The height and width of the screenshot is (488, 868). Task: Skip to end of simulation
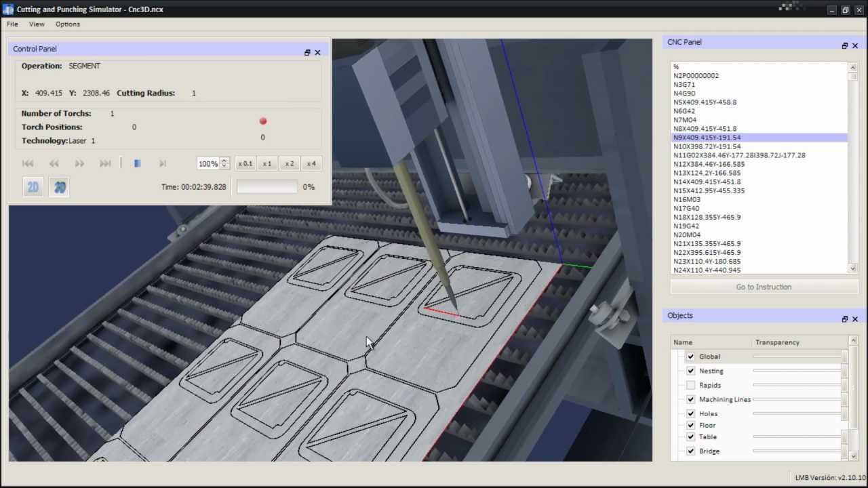[105, 163]
